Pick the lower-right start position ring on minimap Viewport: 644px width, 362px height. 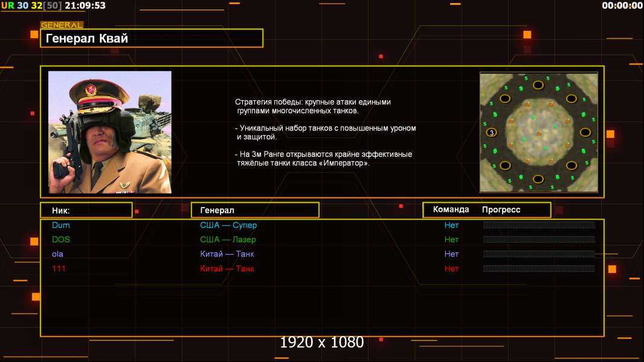click(x=571, y=165)
